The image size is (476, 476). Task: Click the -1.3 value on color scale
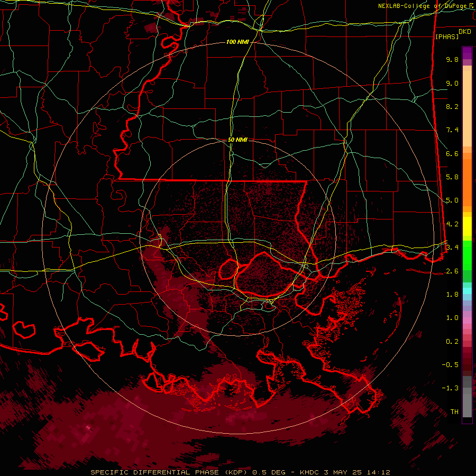(450, 388)
